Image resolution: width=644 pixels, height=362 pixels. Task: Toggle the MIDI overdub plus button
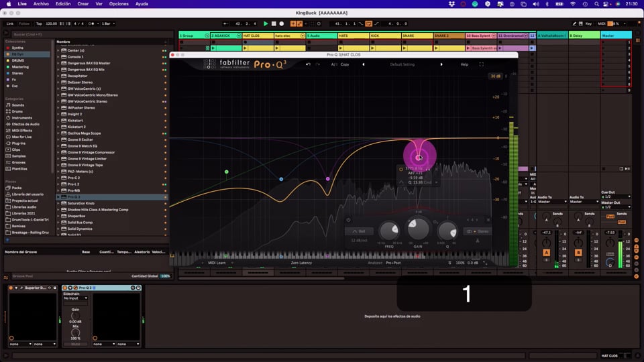coord(293,24)
